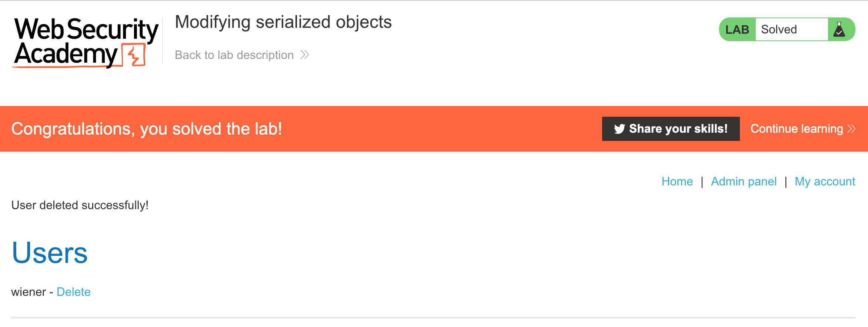
Task: Click the double chevron beside lab description
Action: 305,55
